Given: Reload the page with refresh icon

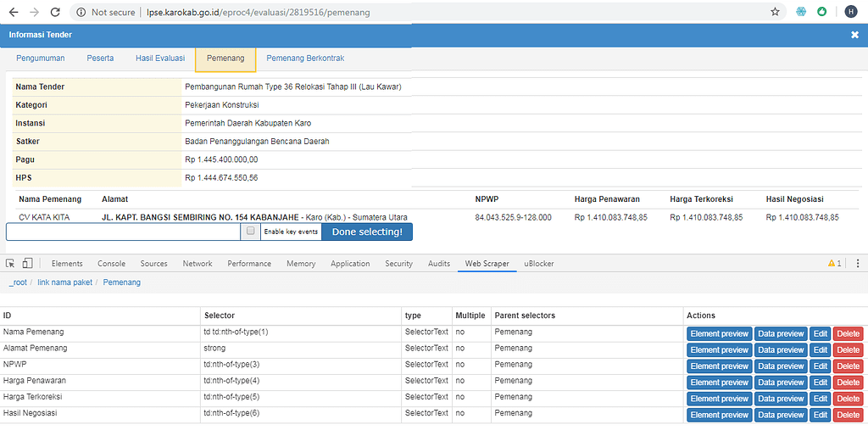Looking at the screenshot, I should 55,13.
